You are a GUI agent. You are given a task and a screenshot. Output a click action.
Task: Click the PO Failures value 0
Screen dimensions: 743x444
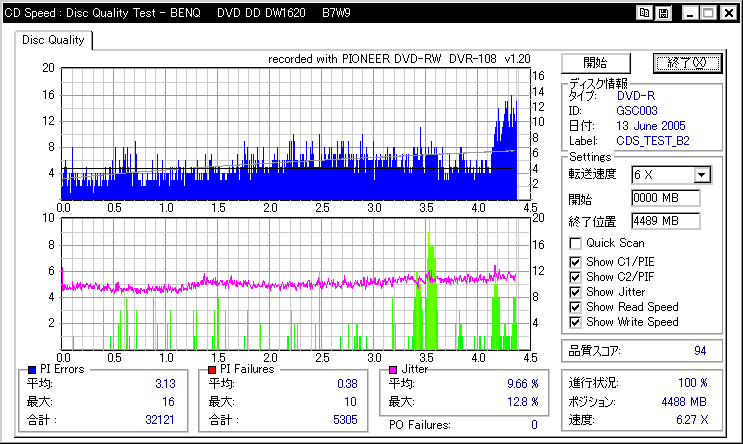(x=534, y=425)
